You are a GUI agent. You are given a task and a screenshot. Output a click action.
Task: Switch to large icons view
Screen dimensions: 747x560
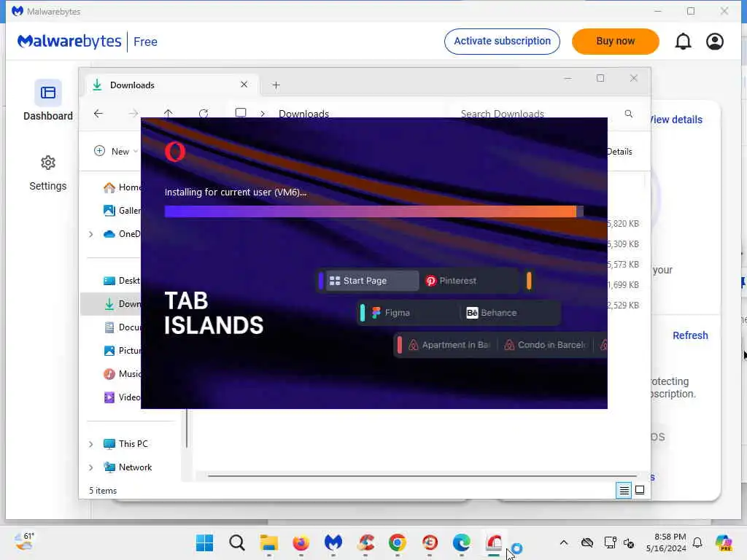pos(640,490)
